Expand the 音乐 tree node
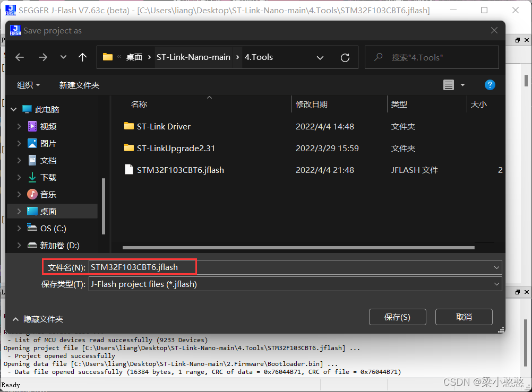This screenshot has width=532, height=392. [x=19, y=194]
